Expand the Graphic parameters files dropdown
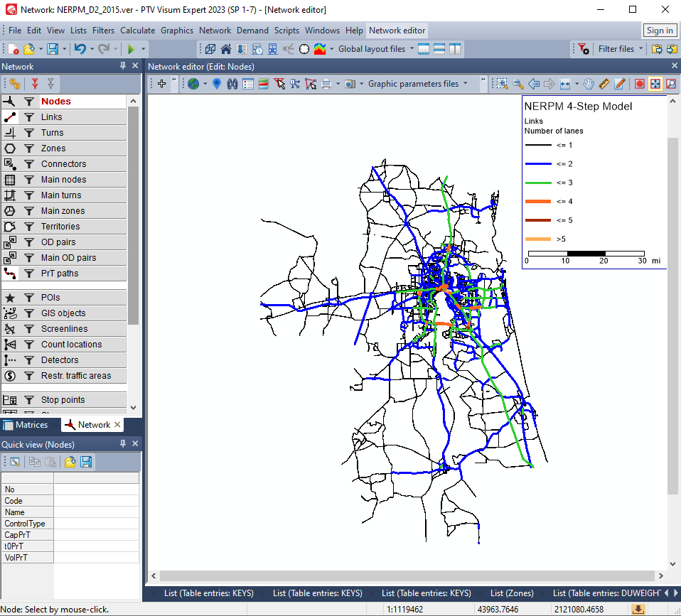This screenshot has height=616, width=681. coord(466,84)
